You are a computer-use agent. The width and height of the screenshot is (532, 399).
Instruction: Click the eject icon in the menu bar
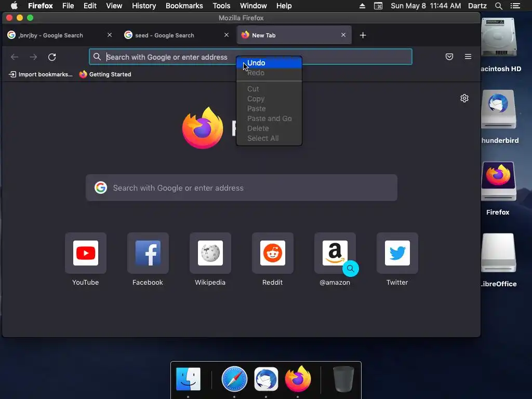[362, 6]
